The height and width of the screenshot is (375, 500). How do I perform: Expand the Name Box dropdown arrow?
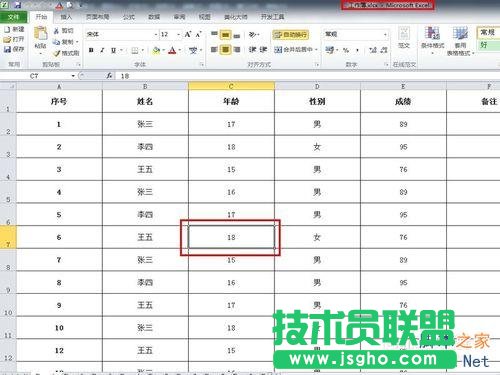[73, 76]
